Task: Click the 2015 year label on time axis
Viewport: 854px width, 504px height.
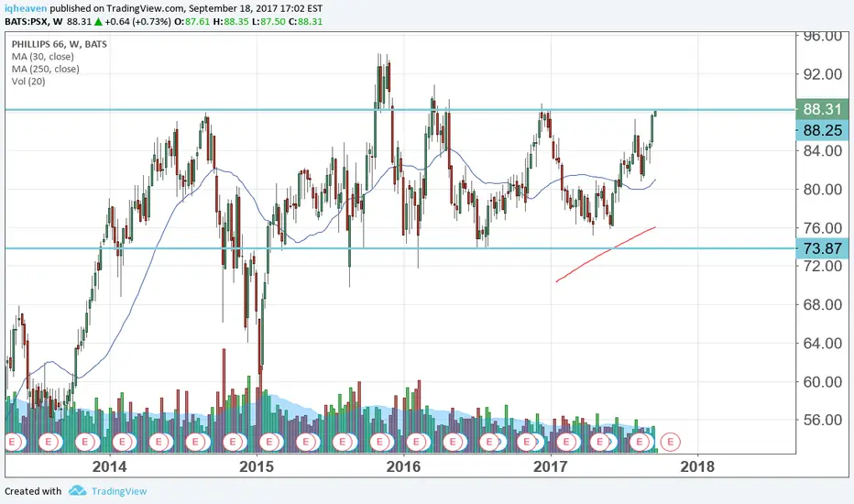Action: pyautogui.click(x=257, y=466)
